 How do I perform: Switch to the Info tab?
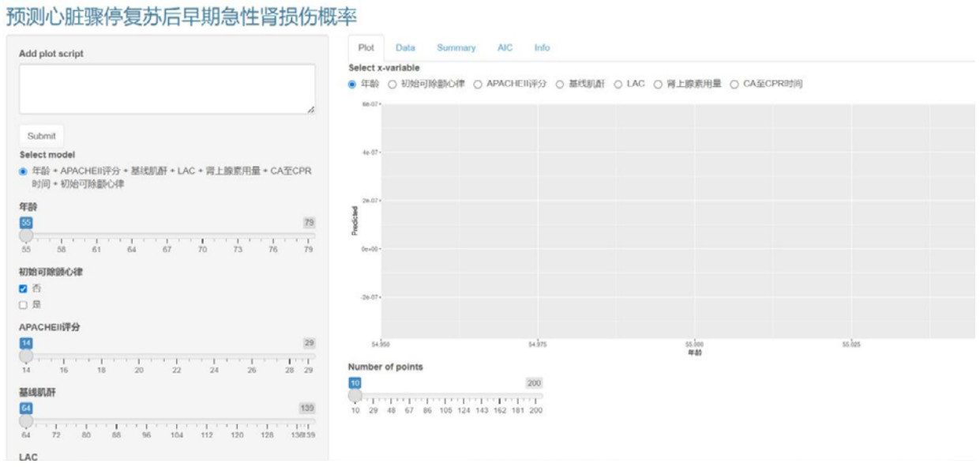pyautogui.click(x=542, y=48)
